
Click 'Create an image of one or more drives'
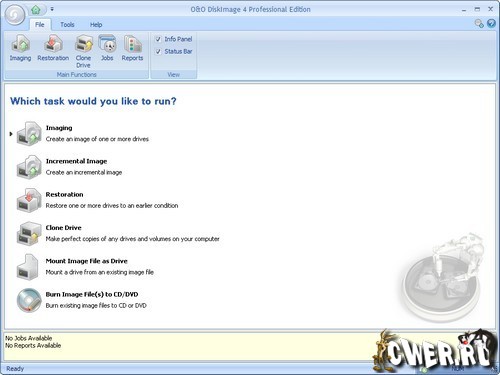coord(97,139)
